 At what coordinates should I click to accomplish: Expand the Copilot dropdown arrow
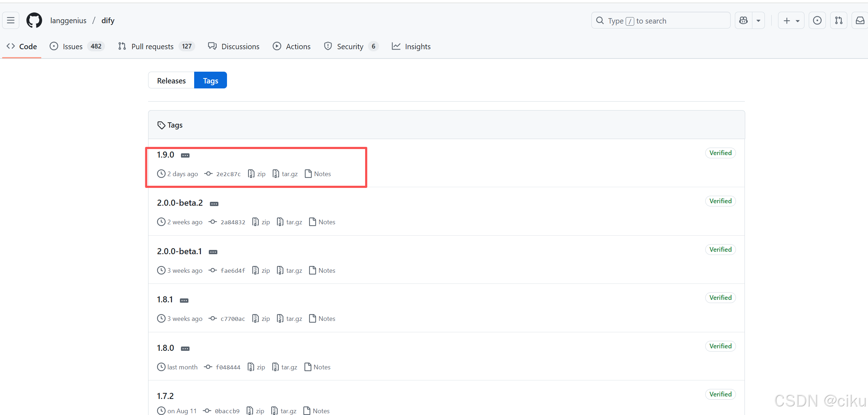758,21
